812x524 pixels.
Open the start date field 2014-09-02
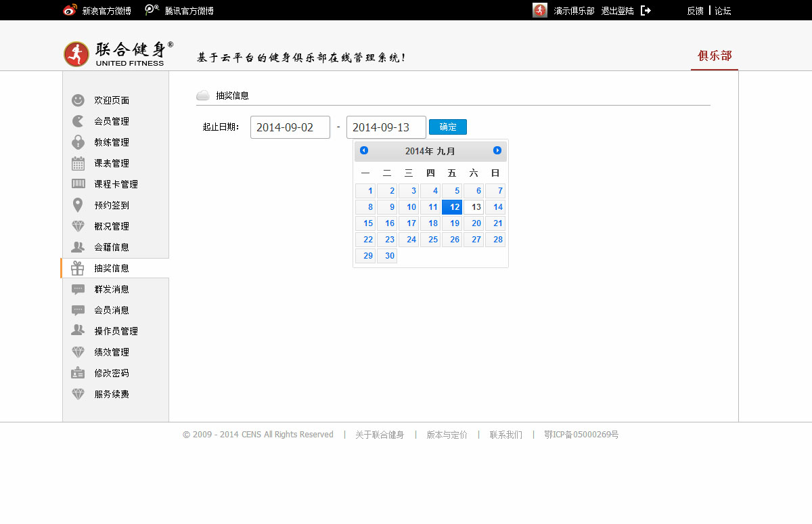[290, 127]
